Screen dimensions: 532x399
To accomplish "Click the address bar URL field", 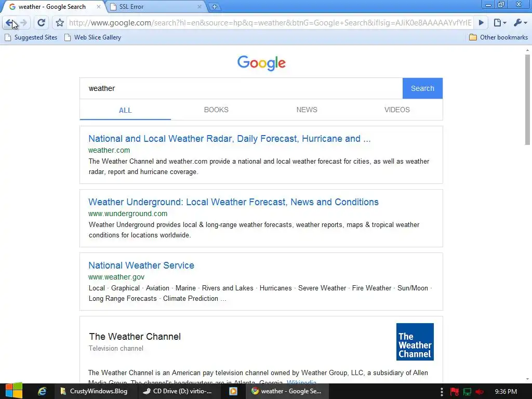I will click(270, 23).
